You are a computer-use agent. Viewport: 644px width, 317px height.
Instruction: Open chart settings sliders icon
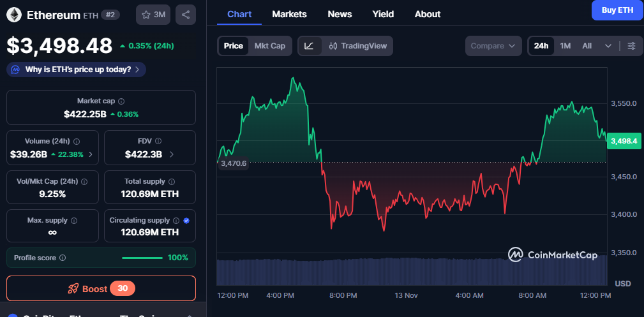pyautogui.click(x=631, y=46)
